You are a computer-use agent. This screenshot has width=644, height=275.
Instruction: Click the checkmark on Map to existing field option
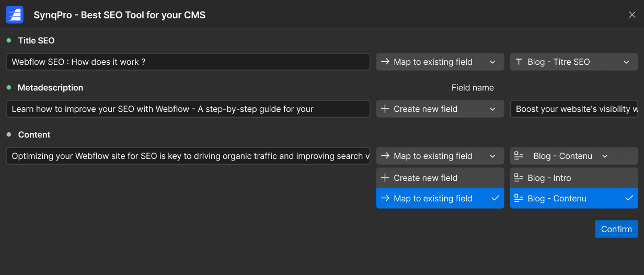[x=496, y=198]
